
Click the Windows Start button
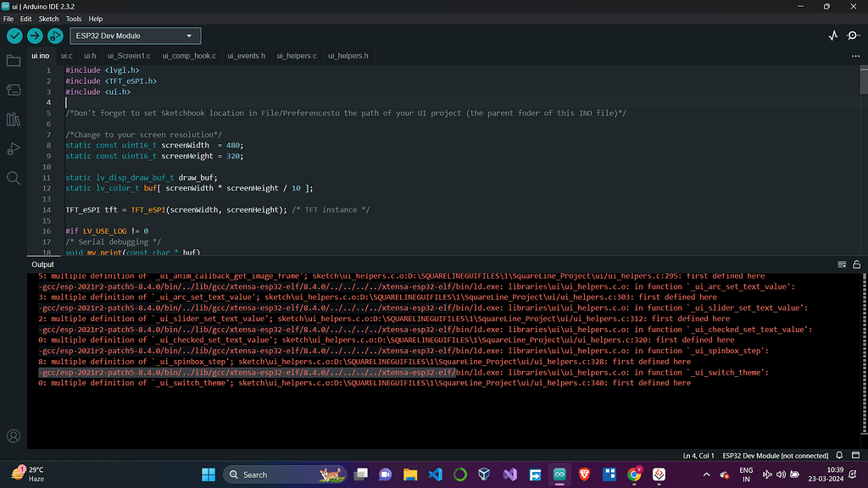coord(209,474)
